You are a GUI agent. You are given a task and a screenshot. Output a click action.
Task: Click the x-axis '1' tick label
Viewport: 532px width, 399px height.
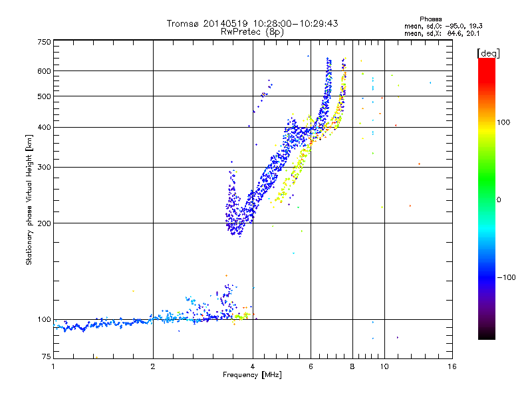pyautogui.click(x=53, y=366)
